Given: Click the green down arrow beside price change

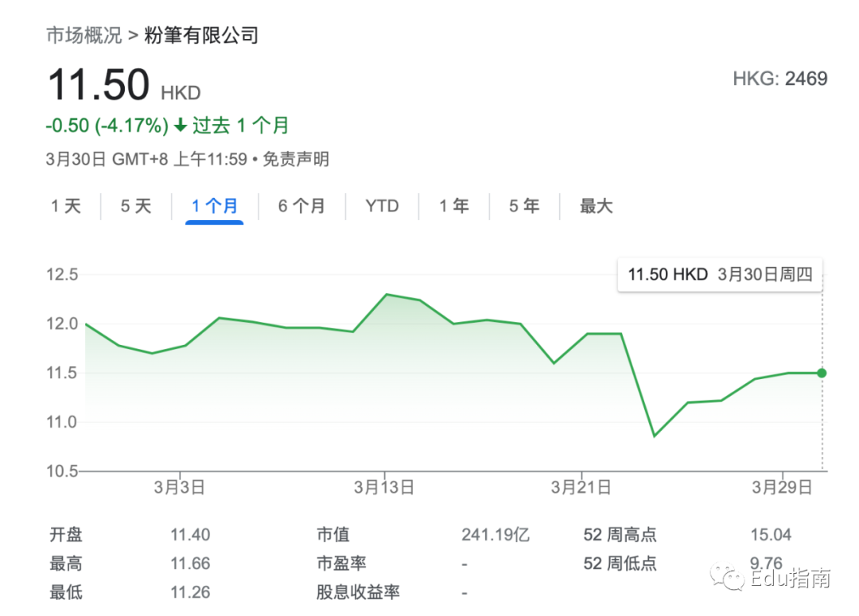Looking at the screenshot, I should coord(181,126).
